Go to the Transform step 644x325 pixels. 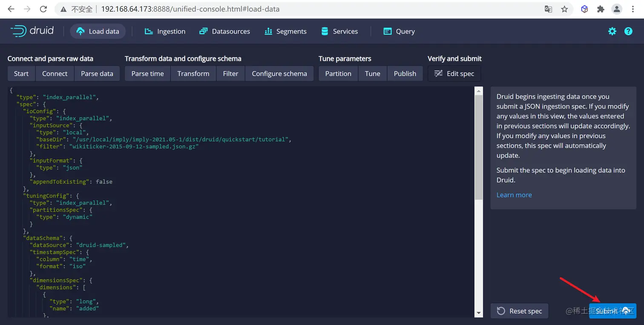click(193, 74)
